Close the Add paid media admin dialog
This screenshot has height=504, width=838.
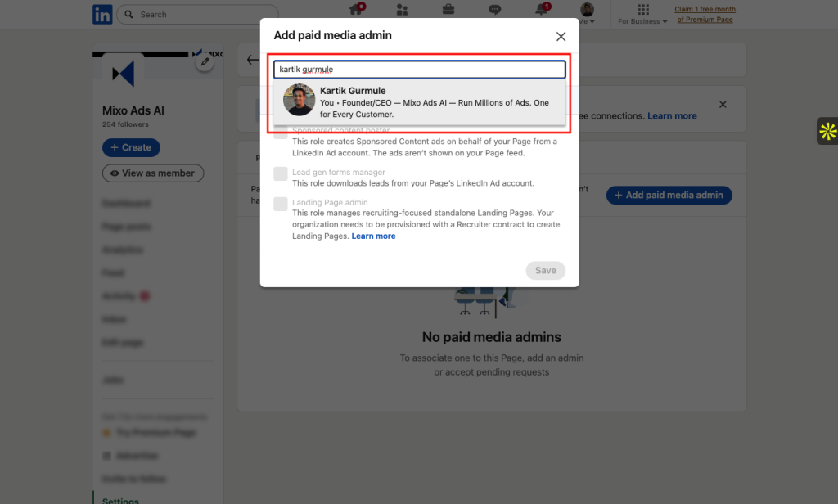pyautogui.click(x=561, y=36)
